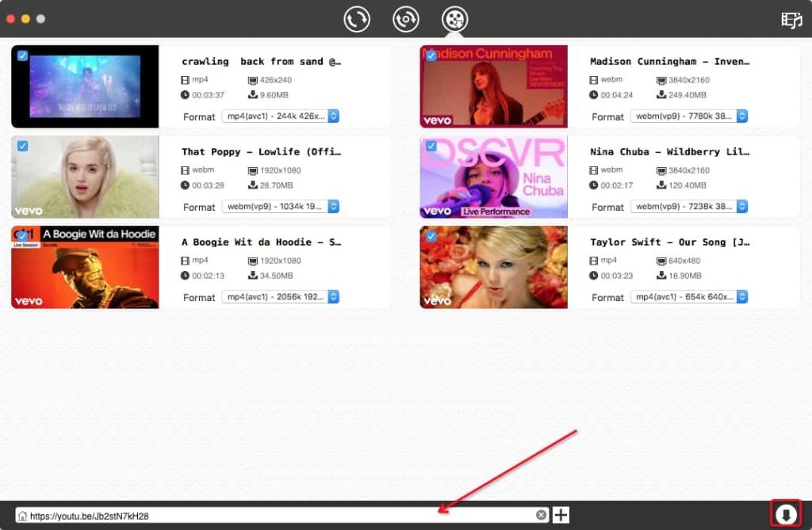Screen dimensions: 812x530
Task: Click the 00:04:24 duration value
Action: point(617,95)
